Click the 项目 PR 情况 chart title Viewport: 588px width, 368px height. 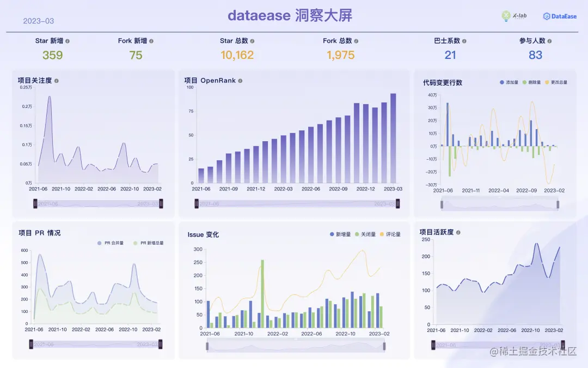(40, 233)
